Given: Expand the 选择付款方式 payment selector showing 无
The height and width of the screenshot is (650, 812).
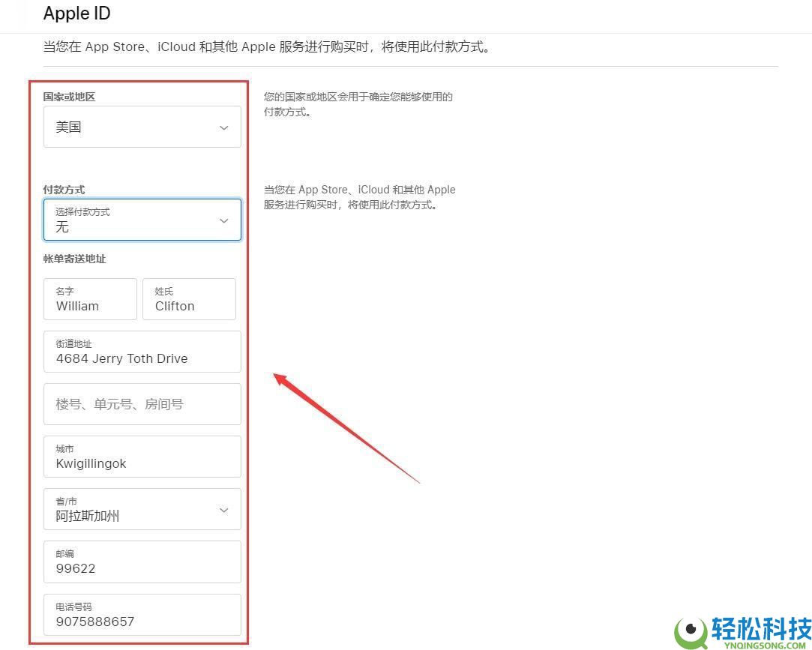Looking at the screenshot, I should 142,220.
